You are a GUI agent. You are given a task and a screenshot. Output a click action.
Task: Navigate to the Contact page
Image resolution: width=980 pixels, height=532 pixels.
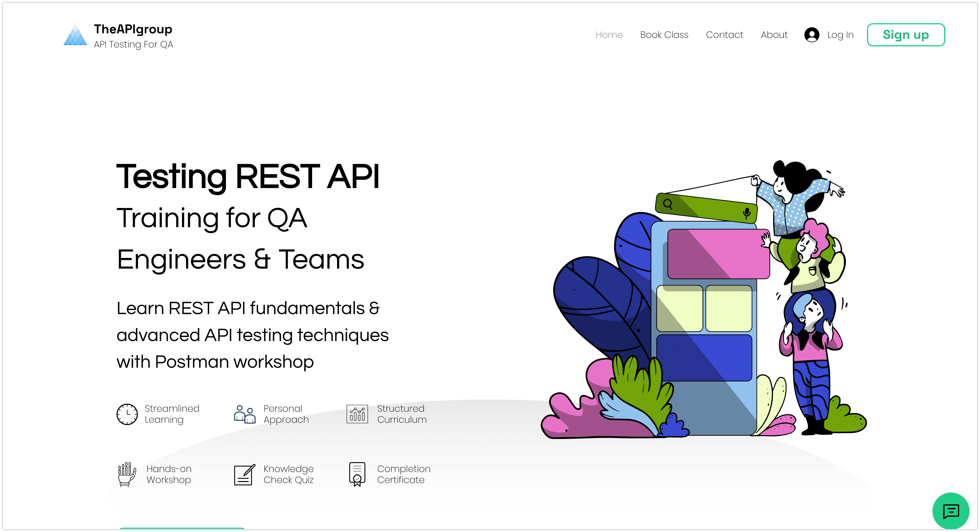724,35
